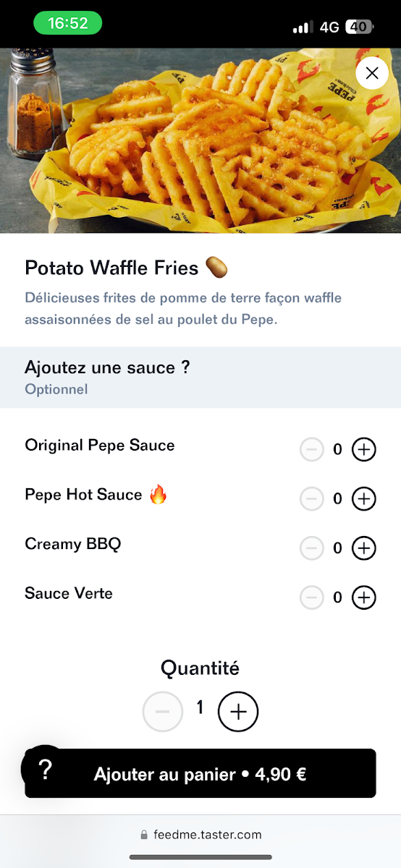Add a Creamy BBQ sauce
401x868 pixels.
pos(364,548)
